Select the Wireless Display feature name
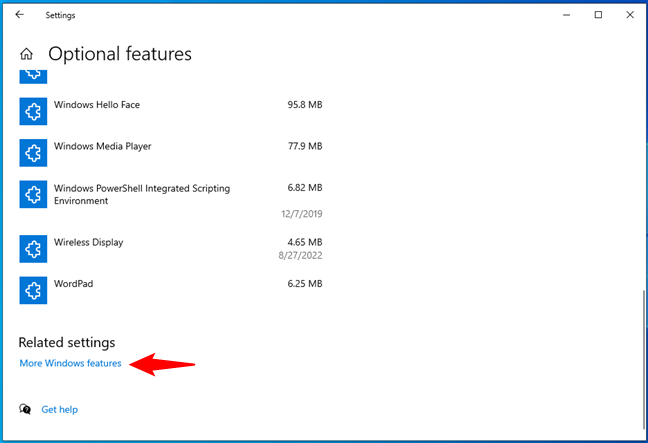 88,242
